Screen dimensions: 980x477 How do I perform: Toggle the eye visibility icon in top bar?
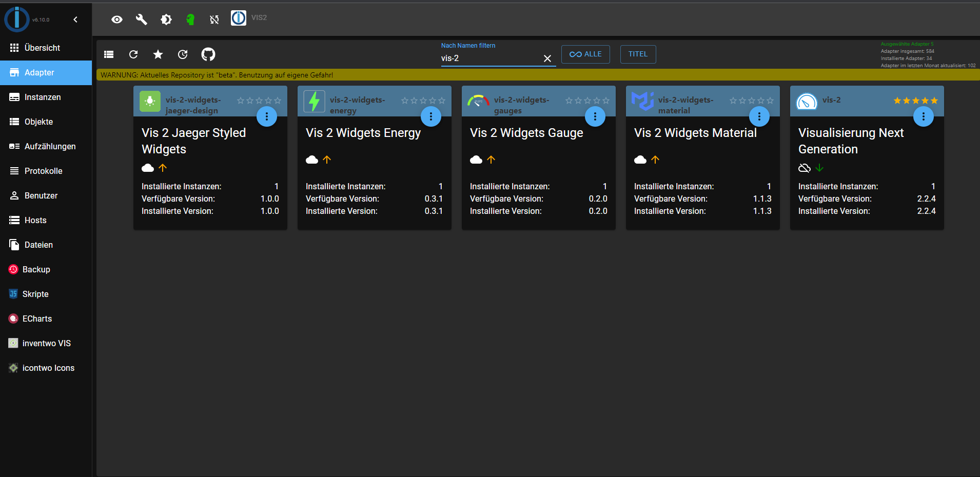(x=117, y=19)
